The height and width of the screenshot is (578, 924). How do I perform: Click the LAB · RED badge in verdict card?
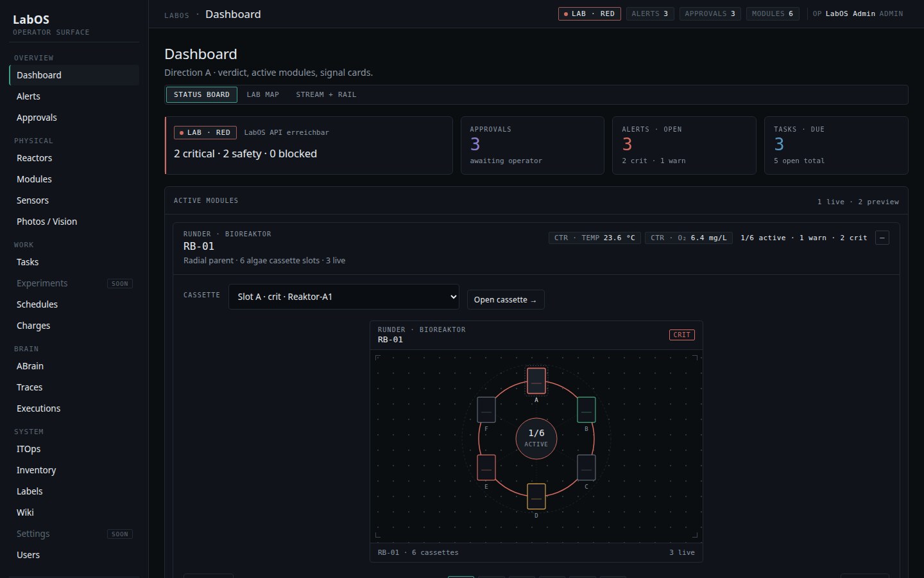(205, 132)
